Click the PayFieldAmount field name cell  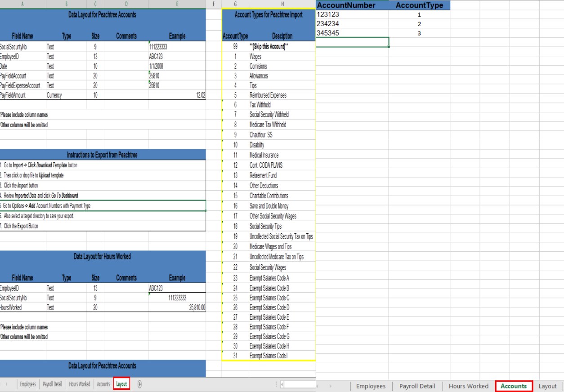22,95
